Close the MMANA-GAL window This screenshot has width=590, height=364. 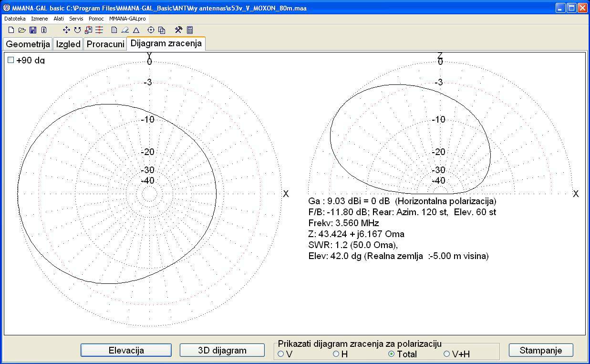[583, 8]
